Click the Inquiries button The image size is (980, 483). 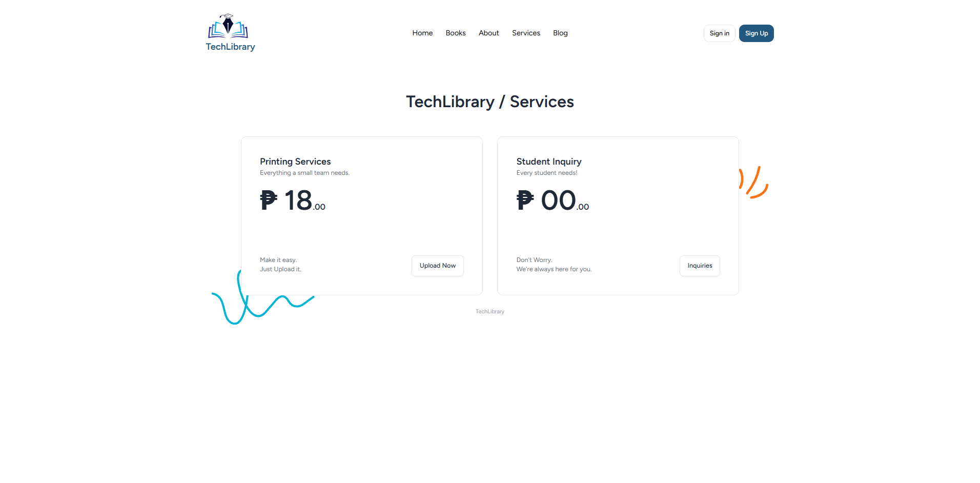[700, 266]
